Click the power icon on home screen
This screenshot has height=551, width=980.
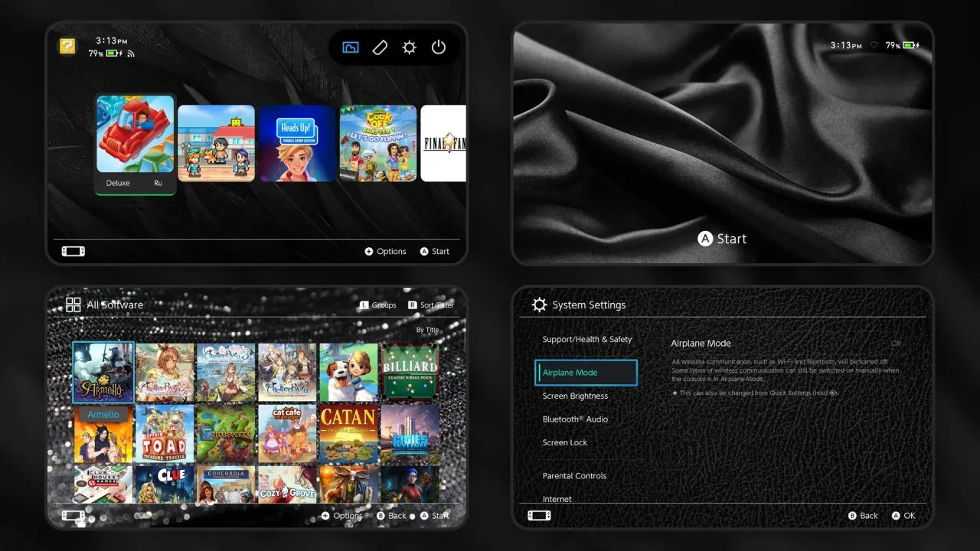439,47
